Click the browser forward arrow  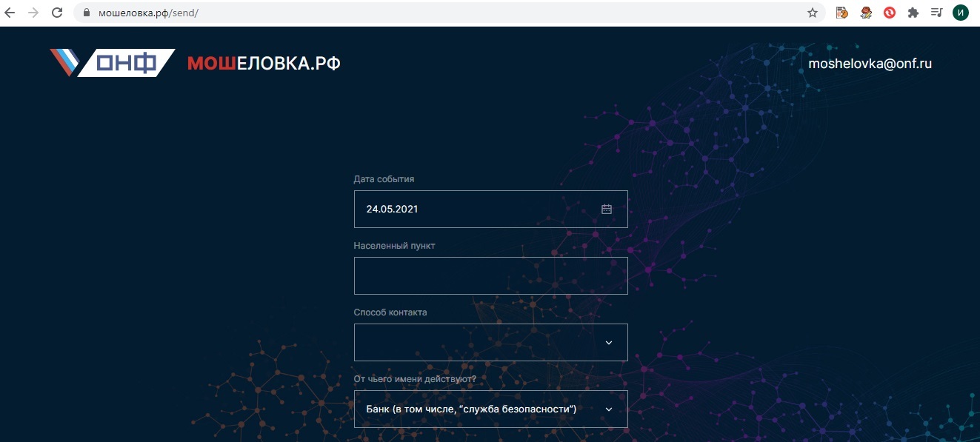[x=33, y=13]
